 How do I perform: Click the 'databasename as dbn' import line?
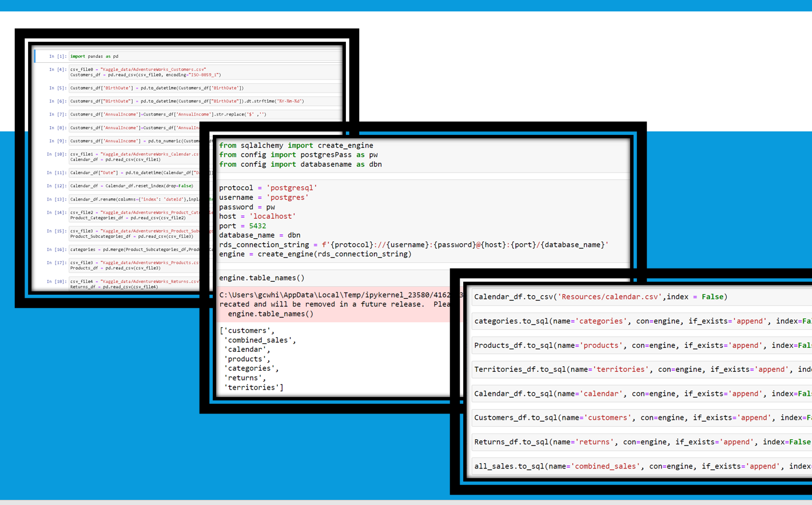pos(300,165)
